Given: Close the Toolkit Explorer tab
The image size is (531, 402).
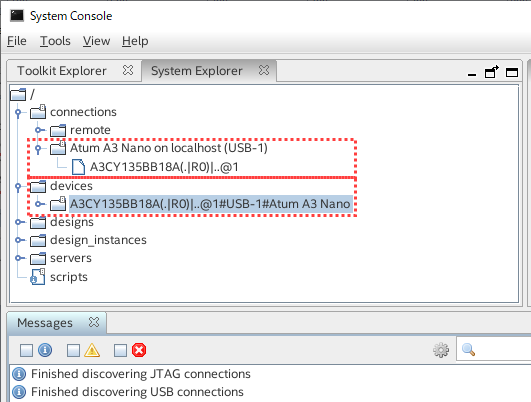Looking at the screenshot, I should 128,70.
